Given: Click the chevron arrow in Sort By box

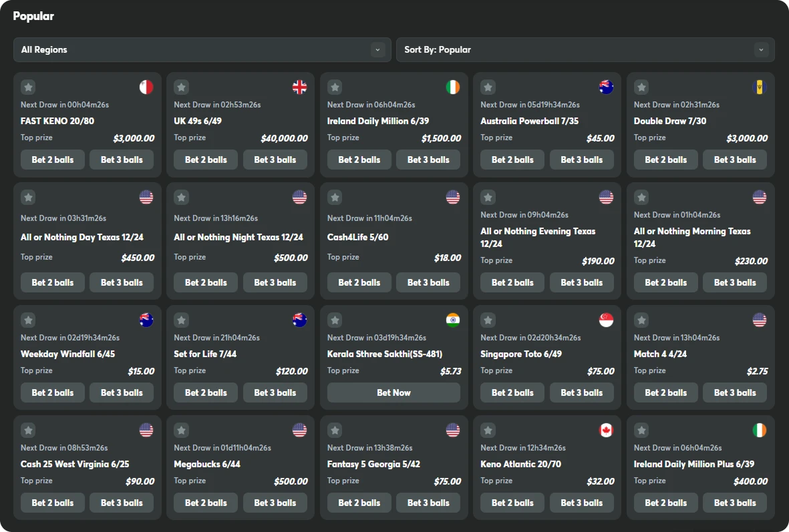Looking at the screenshot, I should 761,50.
